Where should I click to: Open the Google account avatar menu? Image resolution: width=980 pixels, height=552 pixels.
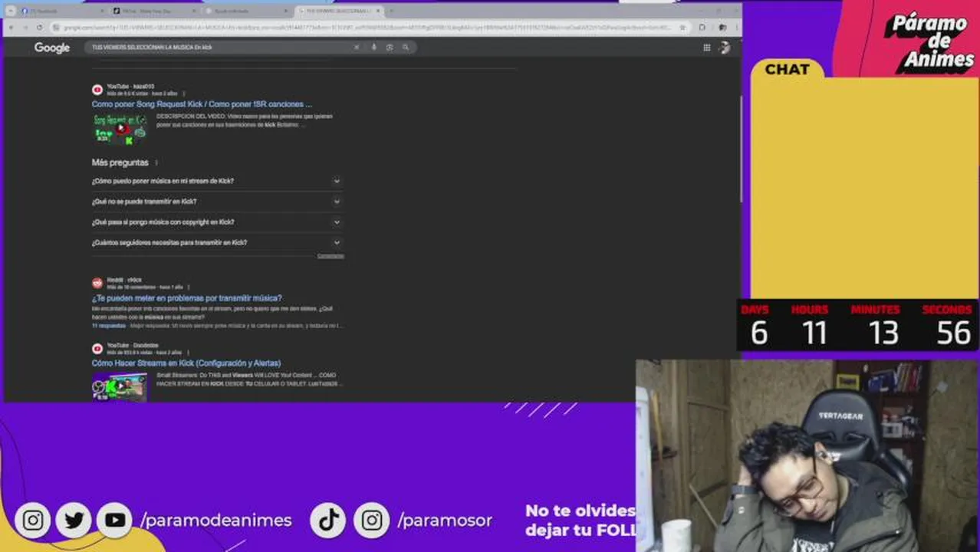click(725, 48)
